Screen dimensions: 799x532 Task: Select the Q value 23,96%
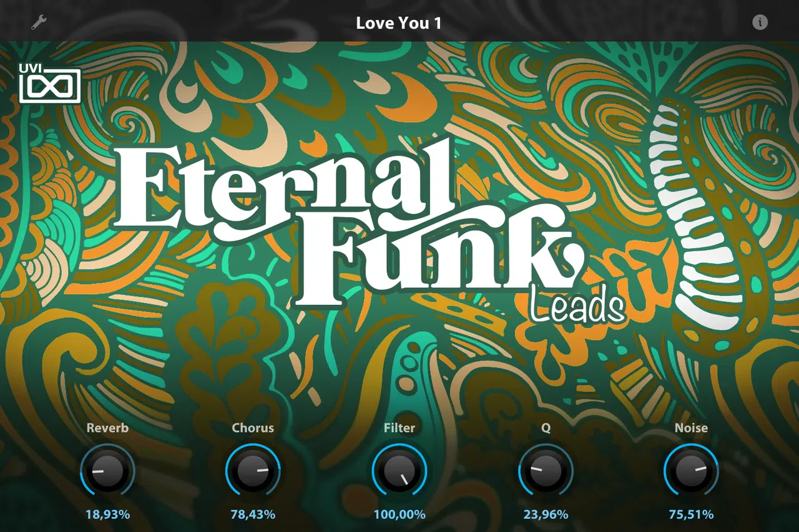546,515
